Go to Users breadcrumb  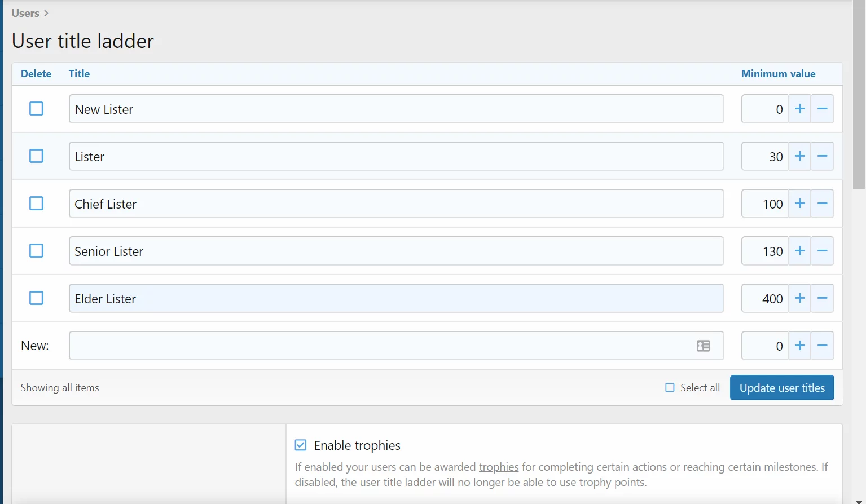(x=25, y=13)
